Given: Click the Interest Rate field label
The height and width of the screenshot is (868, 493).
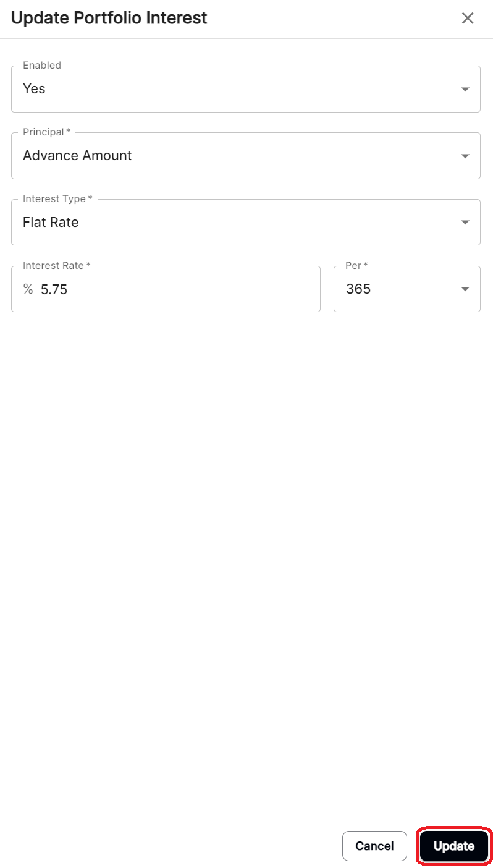Looking at the screenshot, I should point(54,265).
